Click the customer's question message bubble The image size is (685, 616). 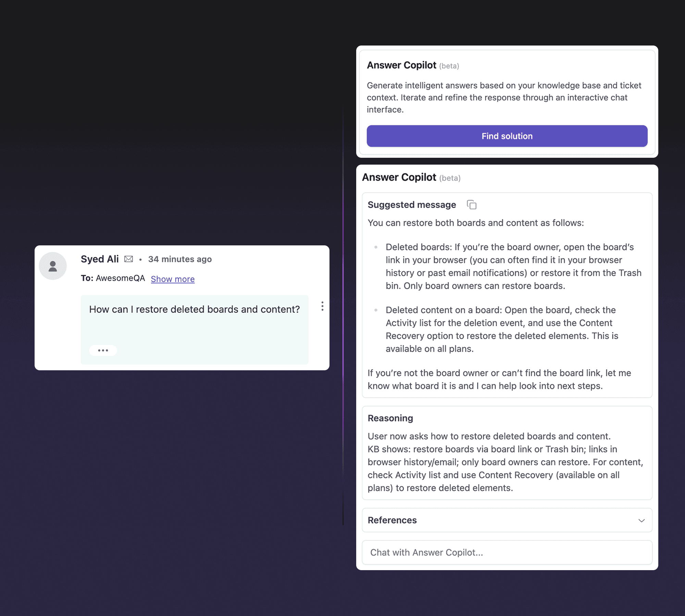tap(195, 309)
